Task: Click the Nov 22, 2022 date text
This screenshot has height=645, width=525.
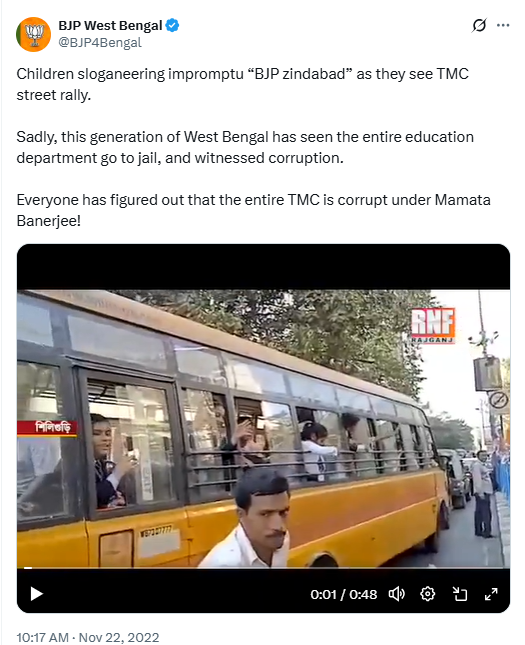Action: click(x=119, y=637)
